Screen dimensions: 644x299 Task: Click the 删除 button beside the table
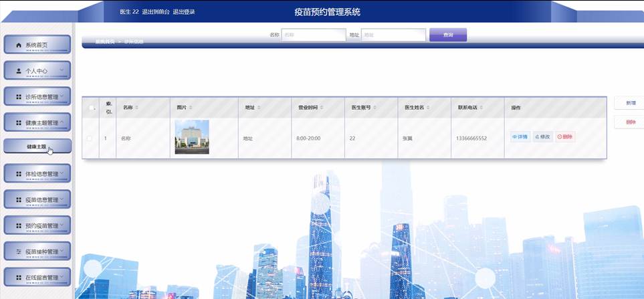[631, 122]
